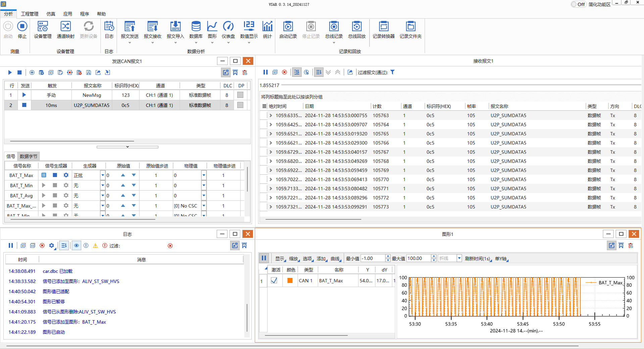Open 统计 statistics tool

(x=267, y=30)
